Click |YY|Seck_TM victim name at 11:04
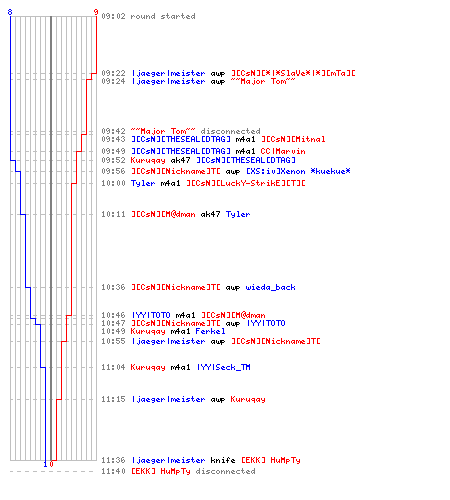 [223, 367]
